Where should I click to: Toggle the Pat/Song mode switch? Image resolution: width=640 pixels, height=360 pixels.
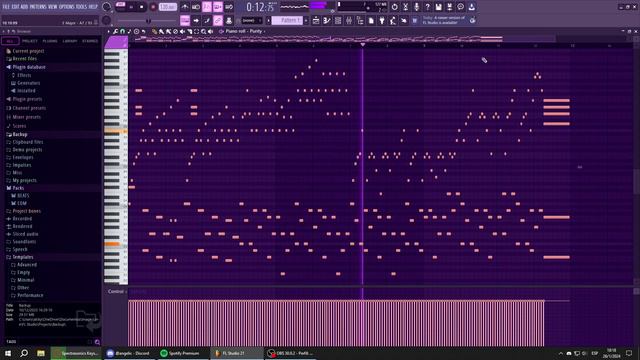click(120, 6)
